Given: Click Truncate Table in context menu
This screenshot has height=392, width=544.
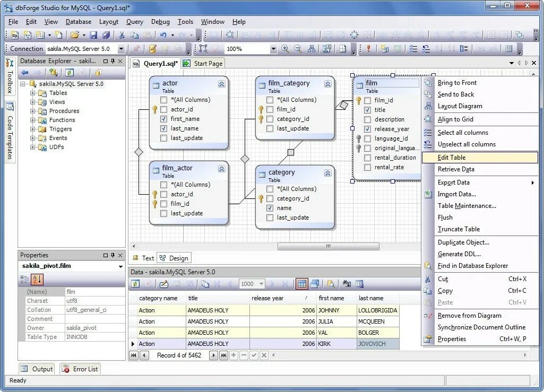Looking at the screenshot, I should [480, 229].
